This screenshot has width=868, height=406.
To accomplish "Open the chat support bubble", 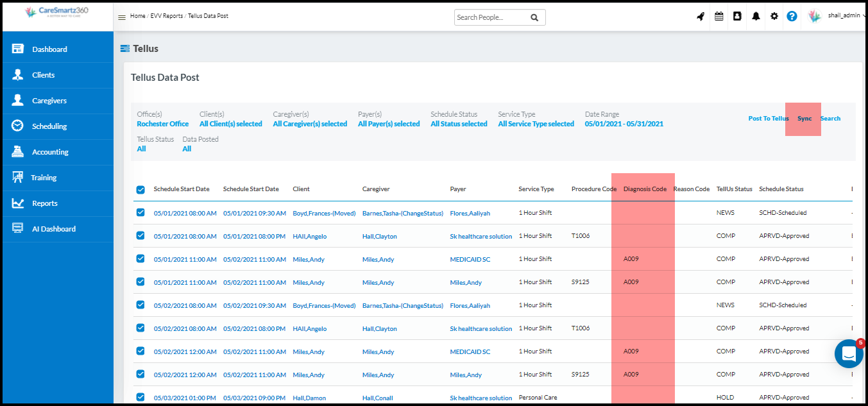I will click(849, 353).
